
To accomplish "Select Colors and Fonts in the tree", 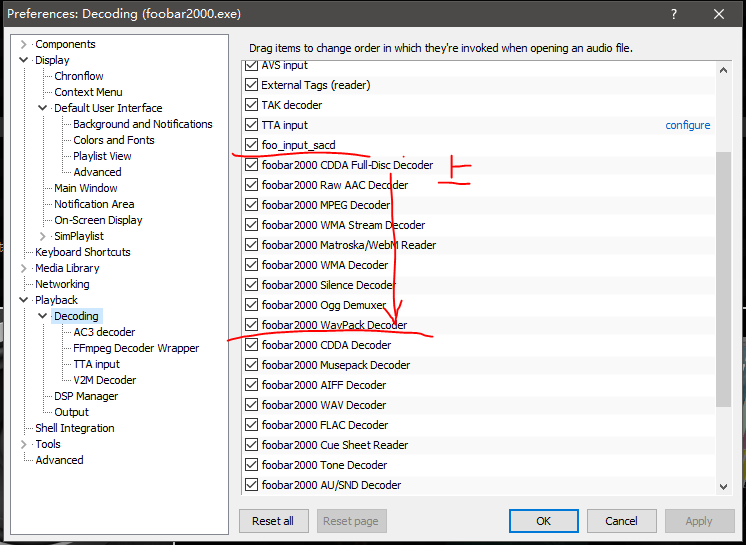I will tap(113, 140).
